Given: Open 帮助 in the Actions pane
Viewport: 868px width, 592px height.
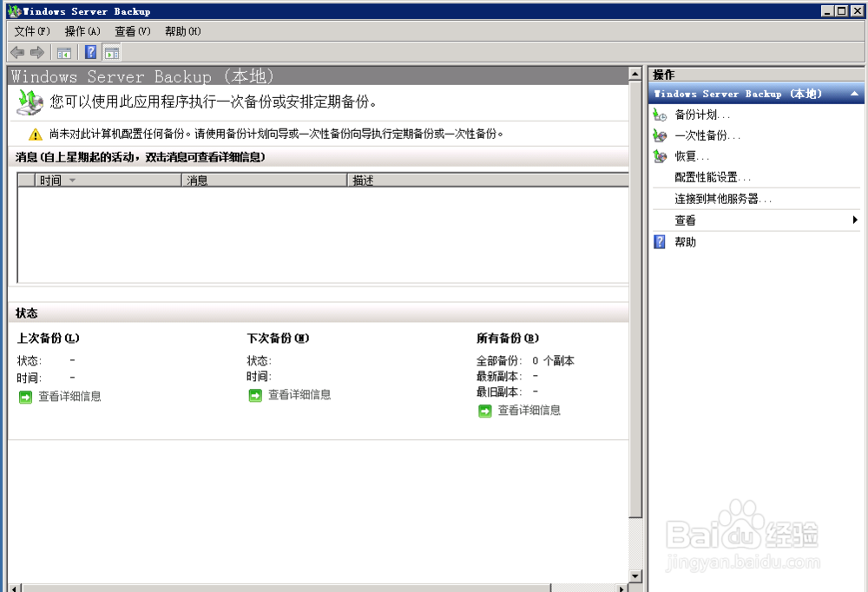Looking at the screenshot, I should [685, 242].
